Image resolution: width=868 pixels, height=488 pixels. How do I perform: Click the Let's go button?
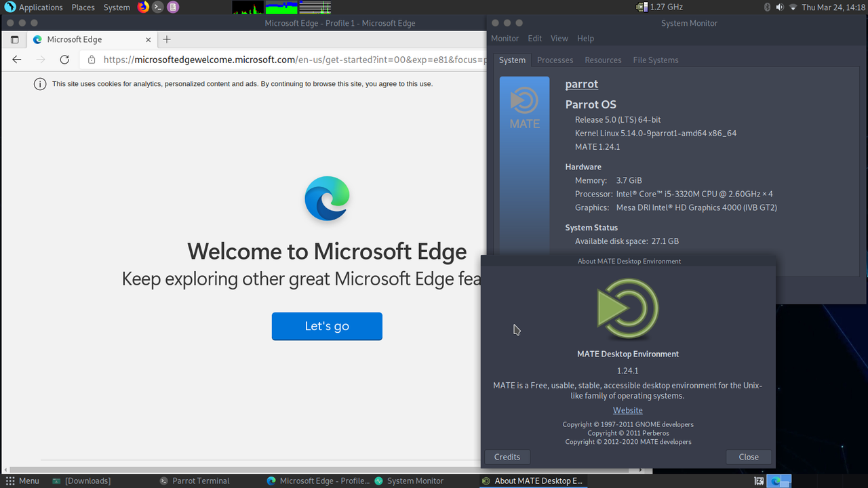(327, 326)
